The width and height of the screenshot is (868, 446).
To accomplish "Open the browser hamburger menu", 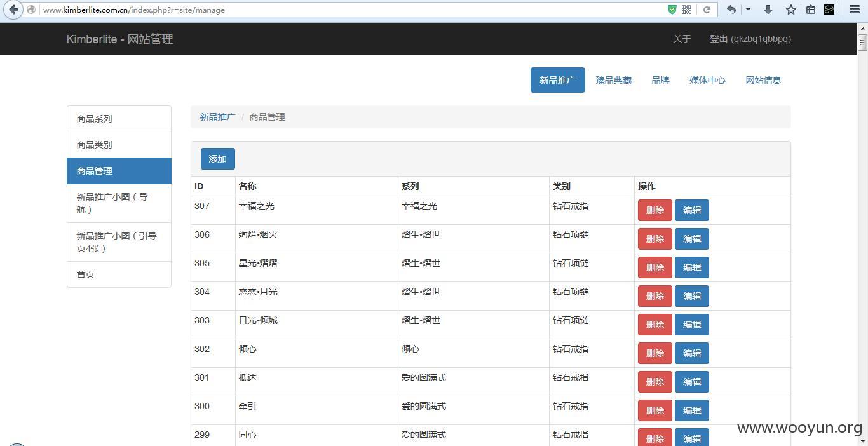I will coord(855,10).
